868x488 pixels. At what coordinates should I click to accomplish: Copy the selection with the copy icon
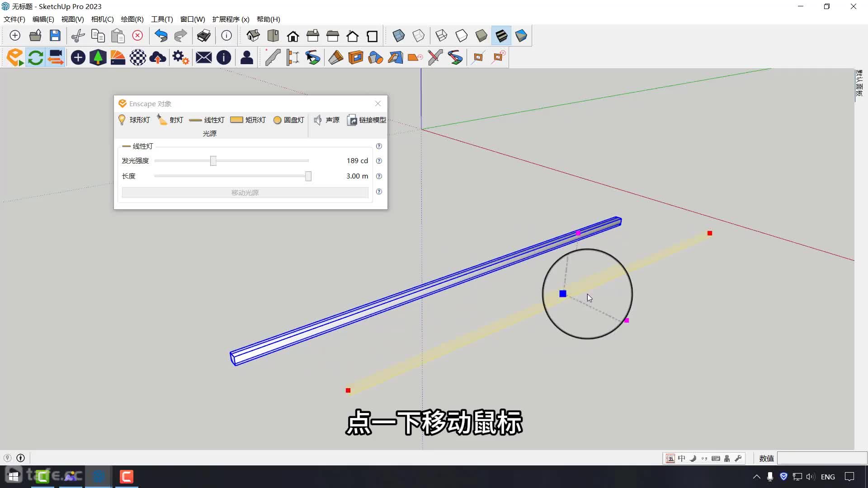98,36
